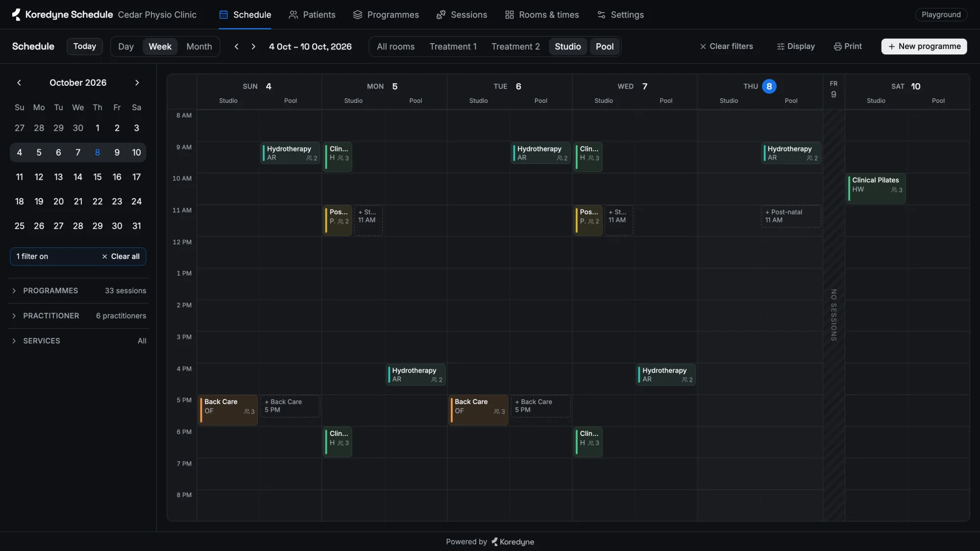Open the Display options
This screenshot has width=980, height=551.
point(796,47)
